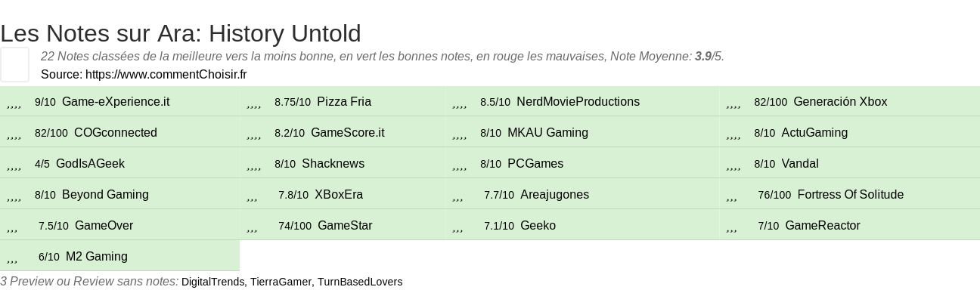980x290 pixels.
Task: Click the M2 Gaming review
Action: coord(97,257)
